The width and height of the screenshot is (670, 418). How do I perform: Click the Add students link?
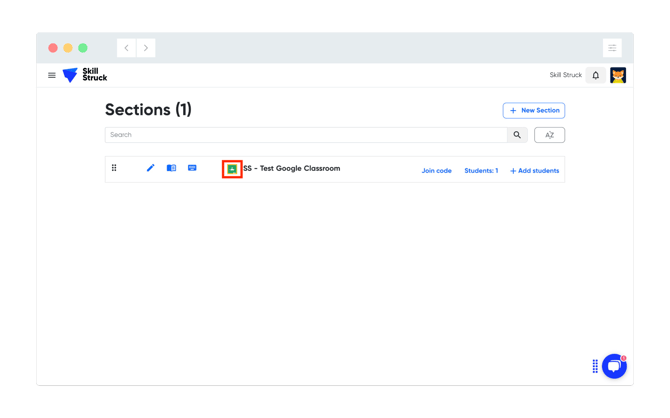(x=535, y=171)
